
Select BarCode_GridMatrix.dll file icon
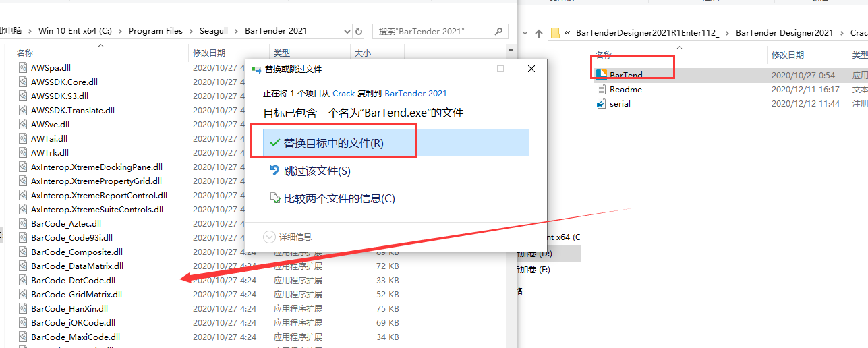[24, 294]
